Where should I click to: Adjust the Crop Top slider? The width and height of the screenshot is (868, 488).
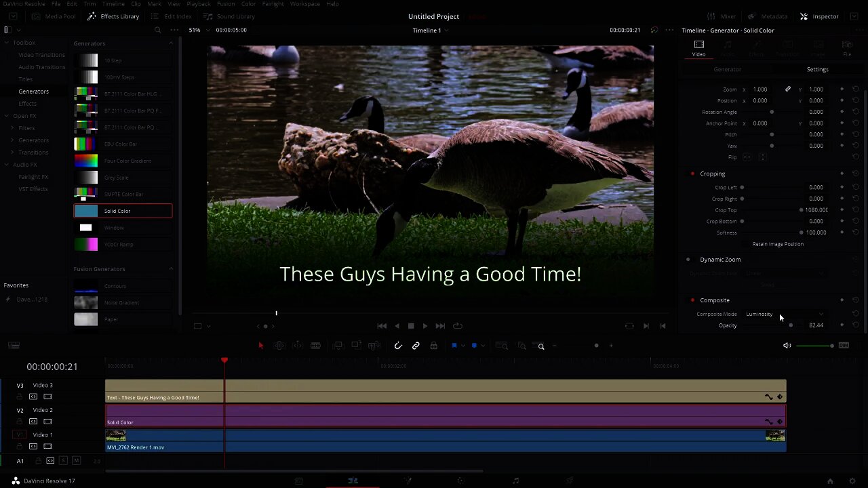pos(801,210)
